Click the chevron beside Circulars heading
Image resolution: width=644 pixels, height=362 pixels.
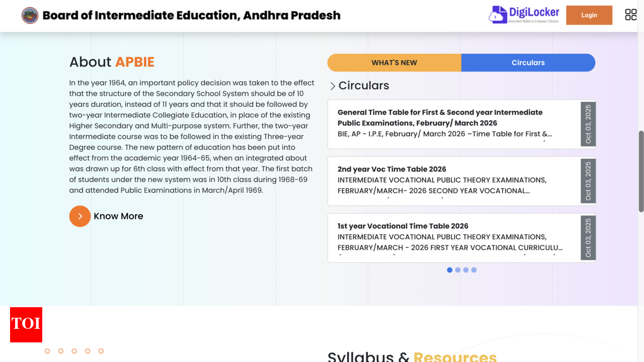point(333,86)
